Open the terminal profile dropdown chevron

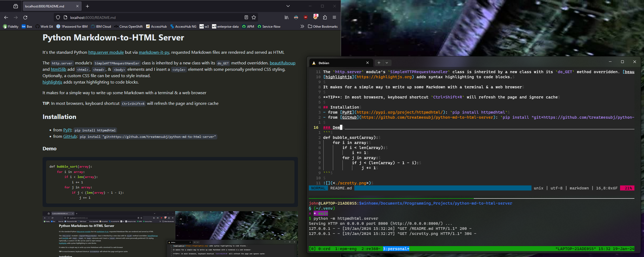pyautogui.click(x=387, y=63)
